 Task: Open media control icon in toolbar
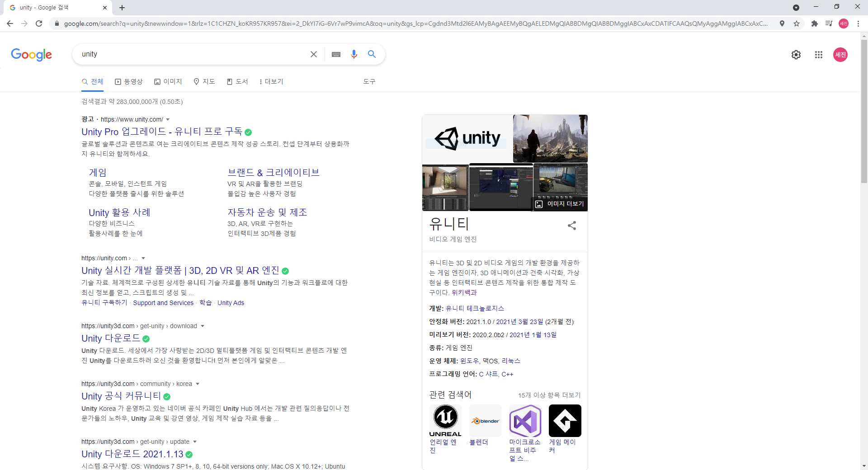coord(829,23)
